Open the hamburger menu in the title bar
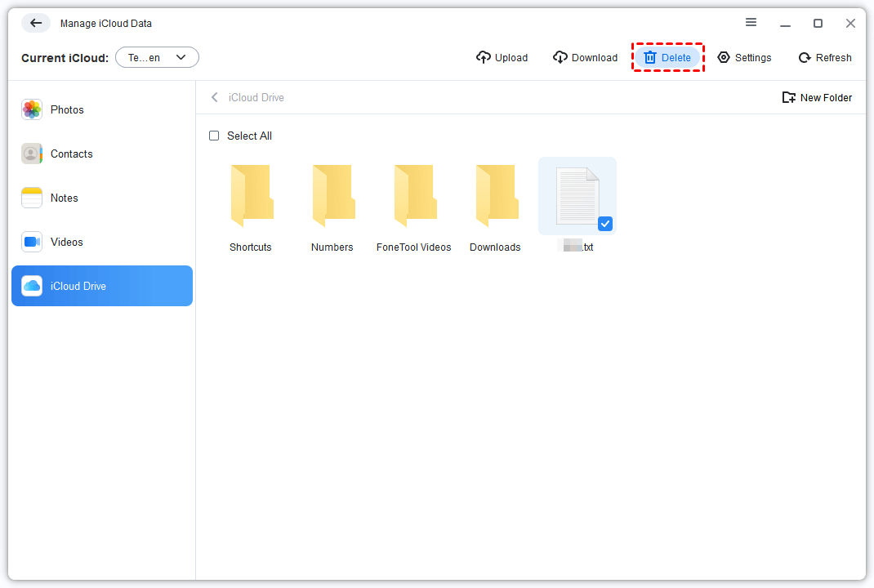Image resolution: width=874 pixels, height=588 pixels. tap(751, 23)
